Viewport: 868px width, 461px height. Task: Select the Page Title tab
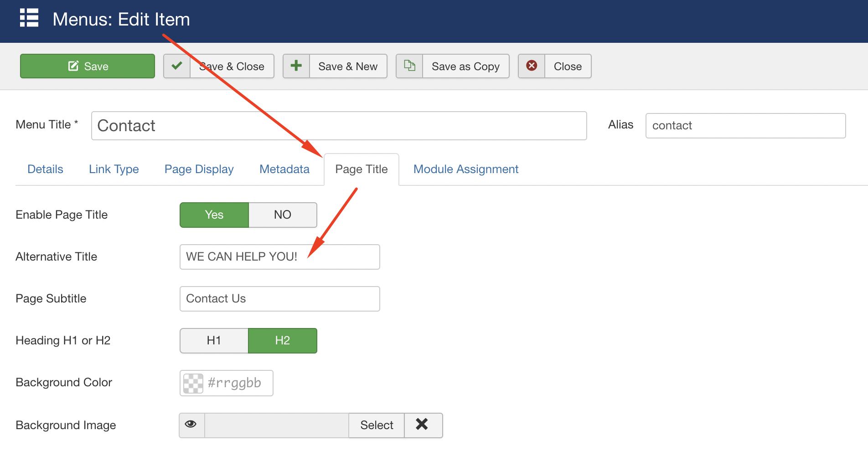coord(362,169)
